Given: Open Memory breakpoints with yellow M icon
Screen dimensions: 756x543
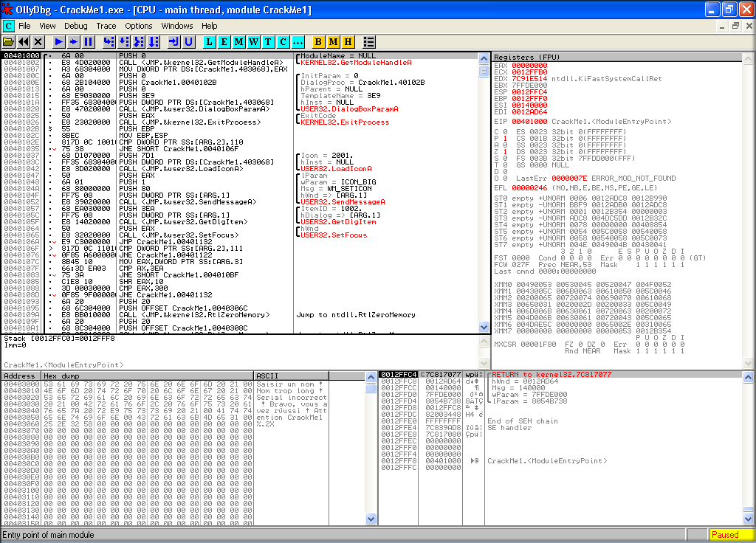Looking at the screenshot, I should click(x=333, y=42).
